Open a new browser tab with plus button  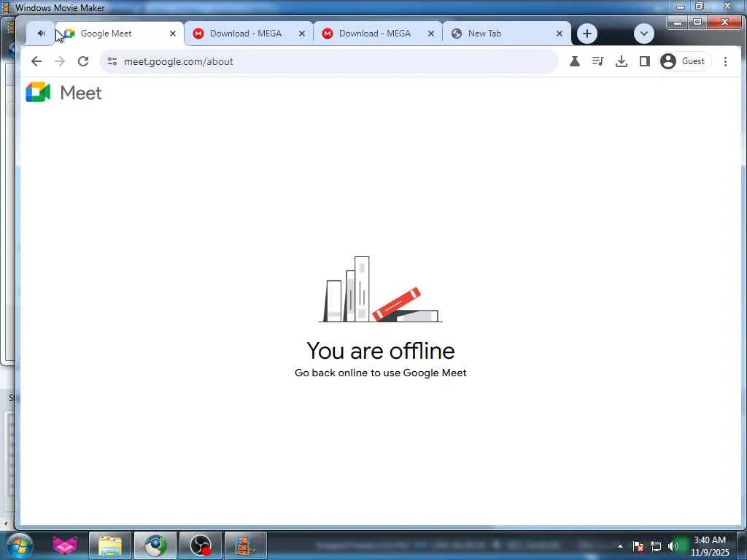[x=587, y=34]
